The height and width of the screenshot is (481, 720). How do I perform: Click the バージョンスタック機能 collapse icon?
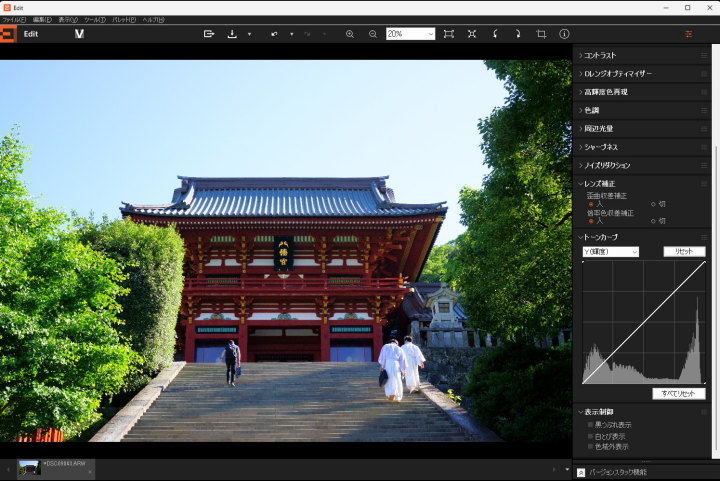pyautogui.click(x=581, y=472)
